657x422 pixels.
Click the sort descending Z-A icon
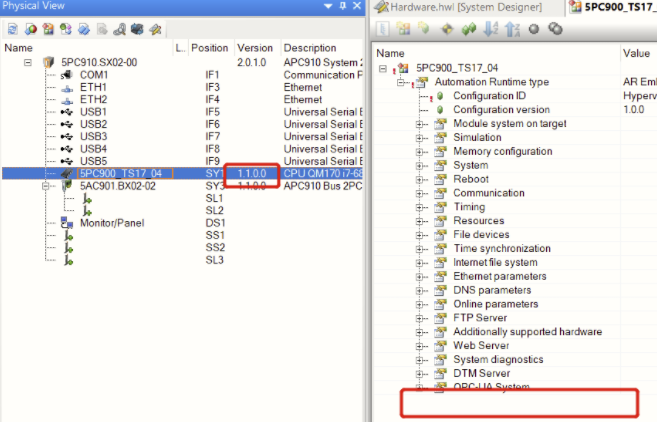point(512,29)
